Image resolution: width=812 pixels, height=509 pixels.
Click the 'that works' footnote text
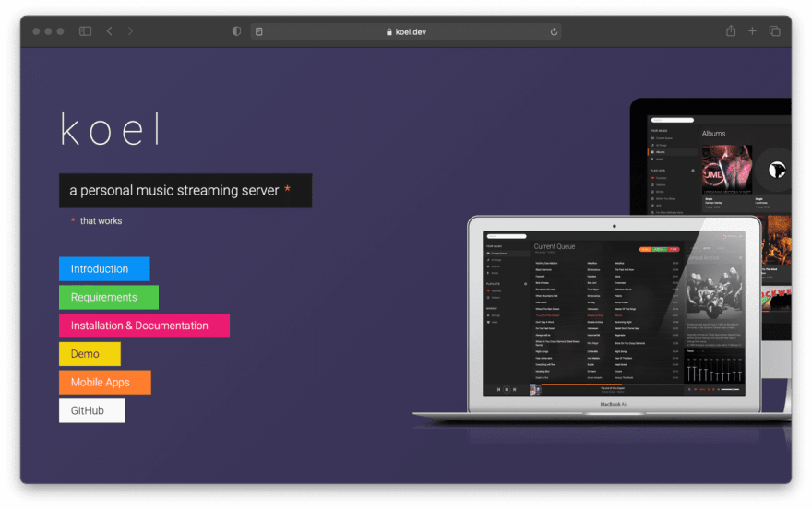(x=101, y=221)
